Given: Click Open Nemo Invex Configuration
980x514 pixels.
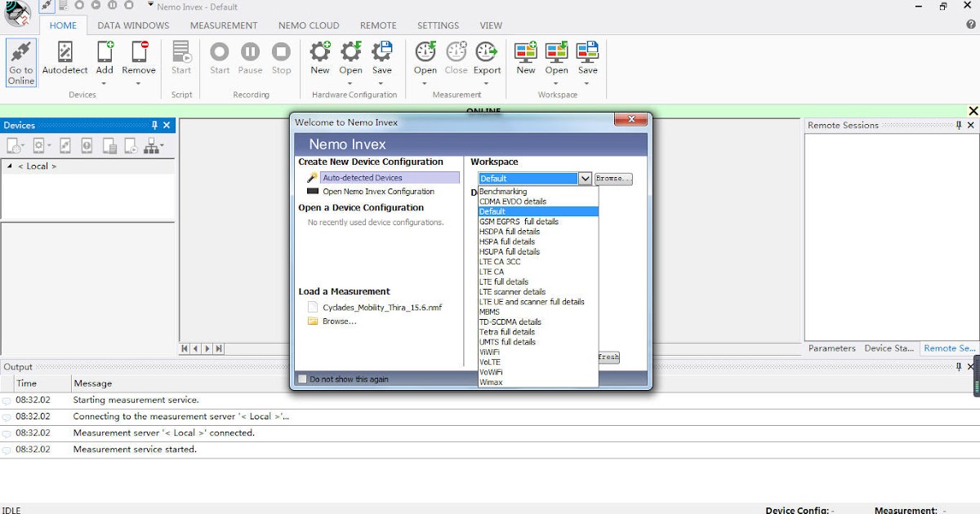Looking at the screenshot, I should click(x=378, y=191).
